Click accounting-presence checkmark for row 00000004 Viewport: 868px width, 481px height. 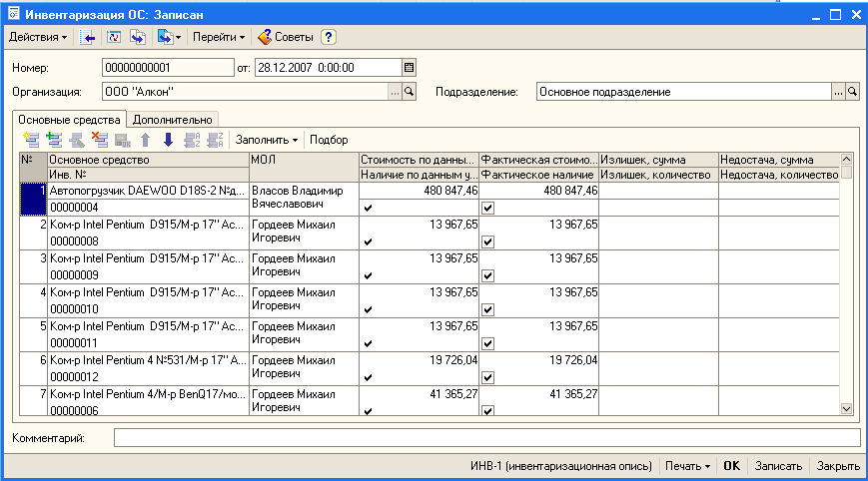pyautogui.click(x=369, y=208)
